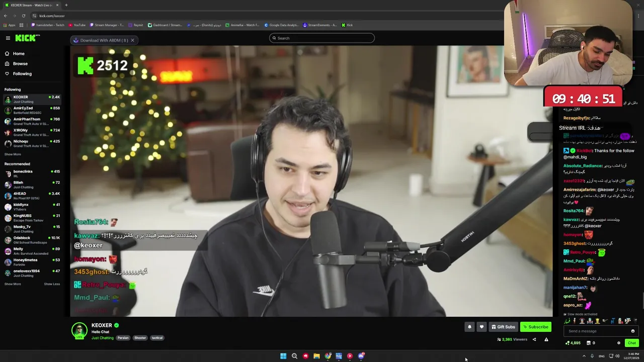Open Windows taskbar search

pos(294,356)
